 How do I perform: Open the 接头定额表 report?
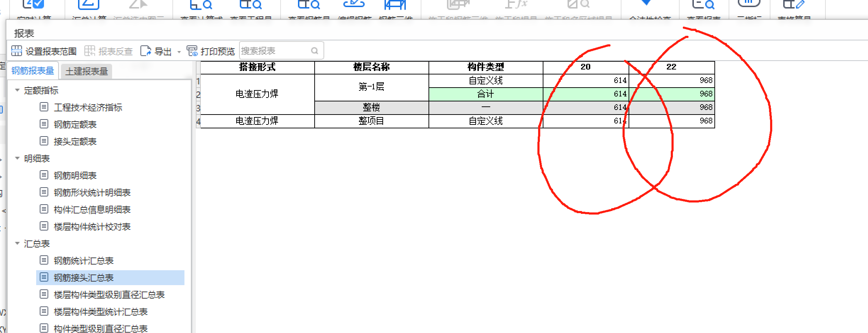tap(75, 141)
